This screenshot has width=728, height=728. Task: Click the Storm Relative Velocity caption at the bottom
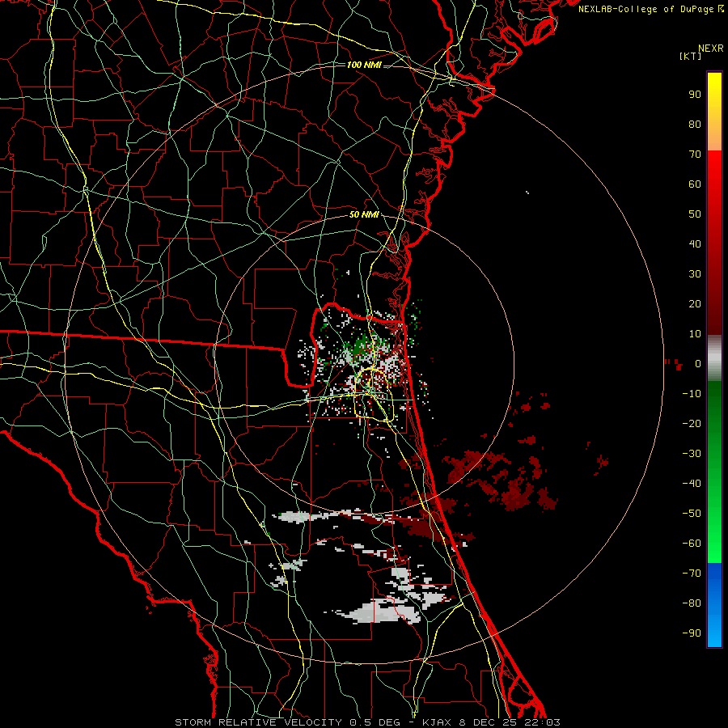(367, 722)
